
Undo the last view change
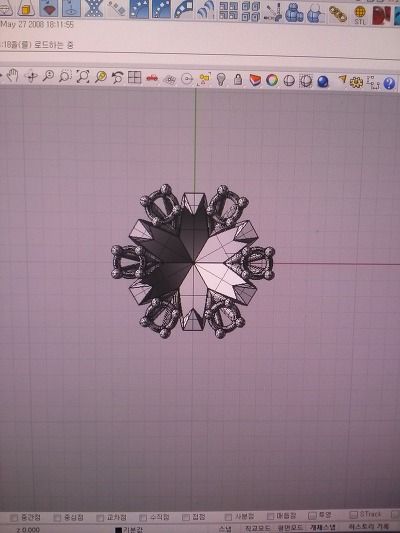(x=117, y=77)
